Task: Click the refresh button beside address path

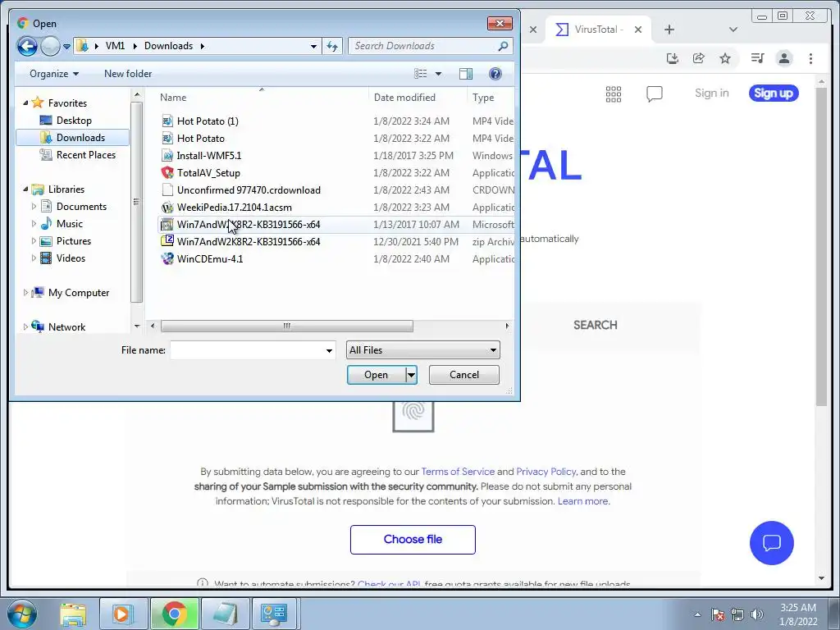Action: 332,46
